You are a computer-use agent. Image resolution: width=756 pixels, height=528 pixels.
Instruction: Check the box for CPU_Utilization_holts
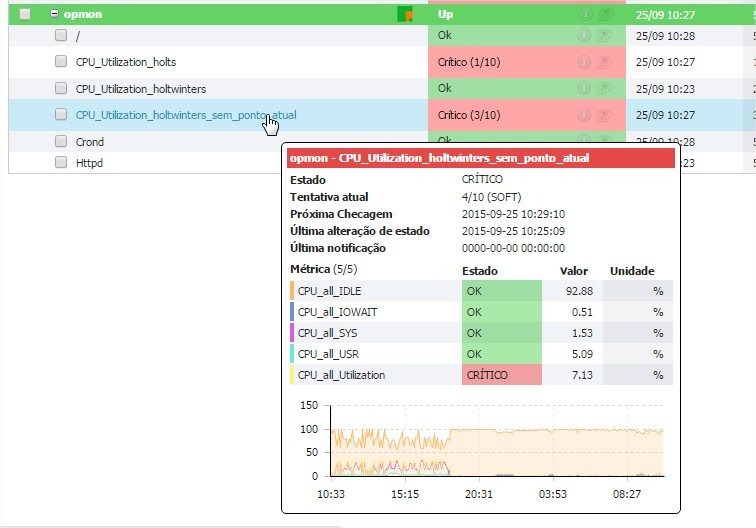[x=61, y=62]
